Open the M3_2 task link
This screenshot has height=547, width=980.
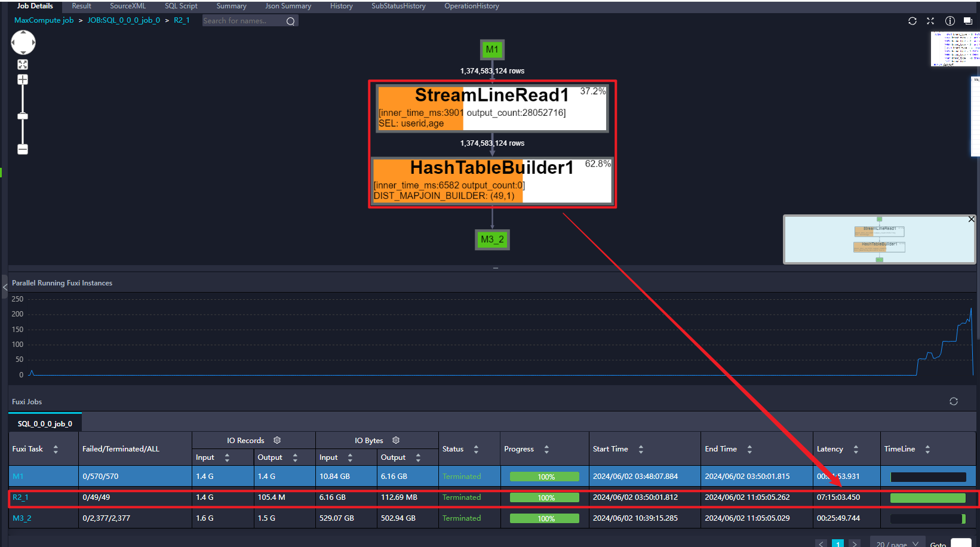click(x=21, y=518)
